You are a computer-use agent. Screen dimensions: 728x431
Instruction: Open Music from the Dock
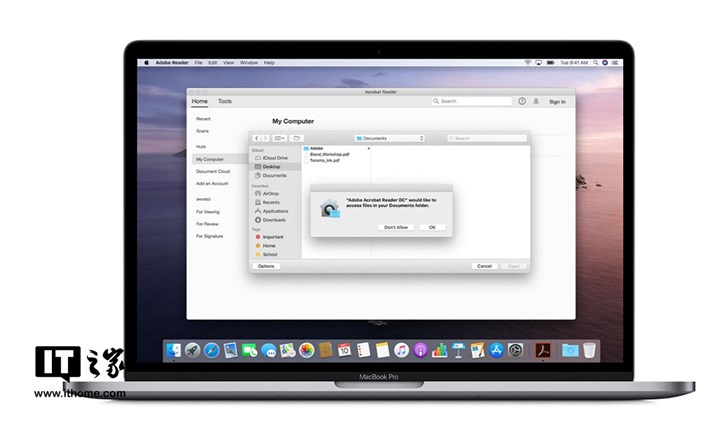coord(401,350)
